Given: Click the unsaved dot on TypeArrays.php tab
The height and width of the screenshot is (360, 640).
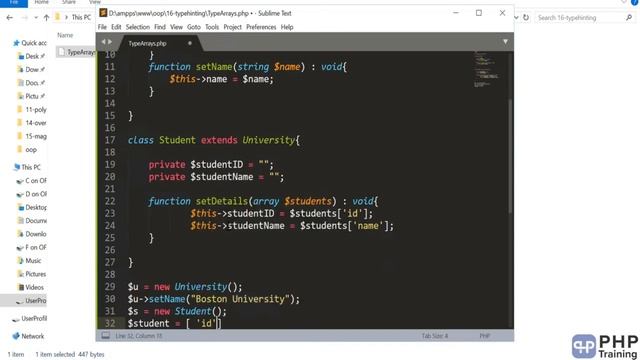Looking at the screenshot, I should 190,43.
